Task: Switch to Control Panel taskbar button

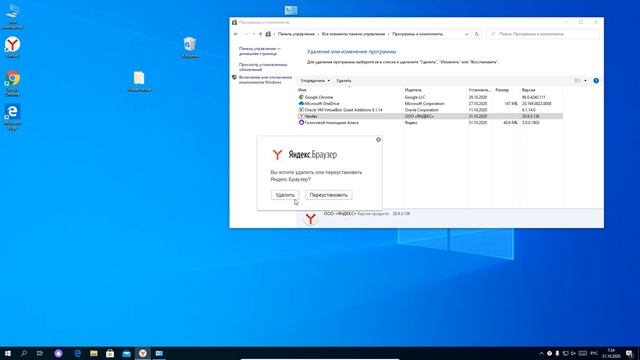Action: pyautogui.click(x=159, y=353)
